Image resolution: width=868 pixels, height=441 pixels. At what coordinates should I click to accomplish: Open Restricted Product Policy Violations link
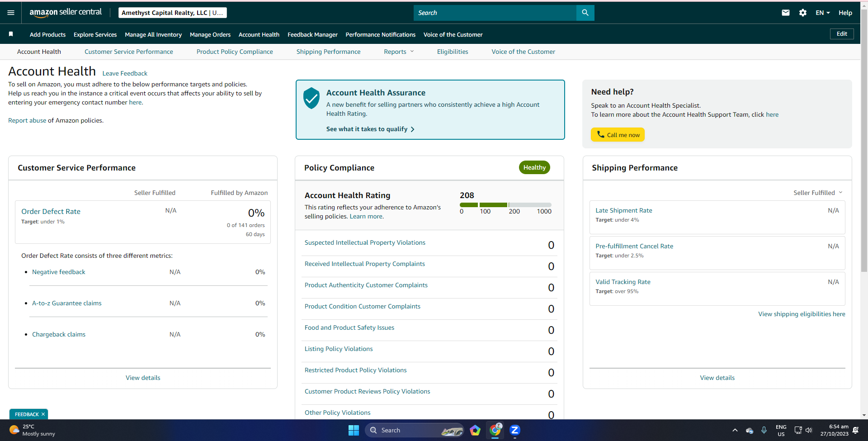(356, 370)
